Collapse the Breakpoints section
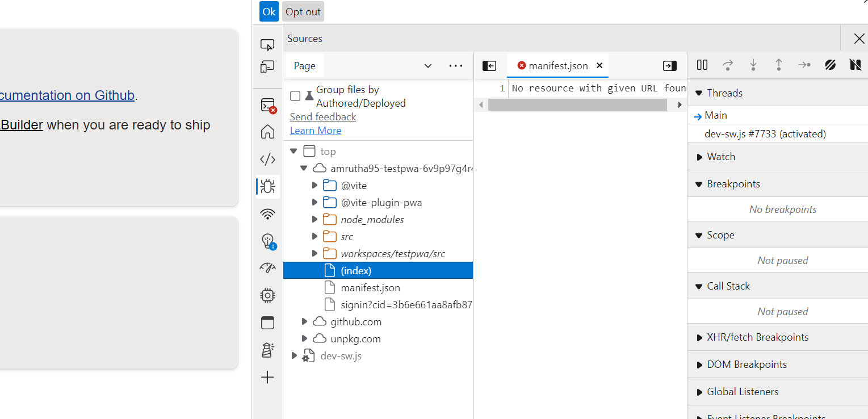 pos(778,184)
